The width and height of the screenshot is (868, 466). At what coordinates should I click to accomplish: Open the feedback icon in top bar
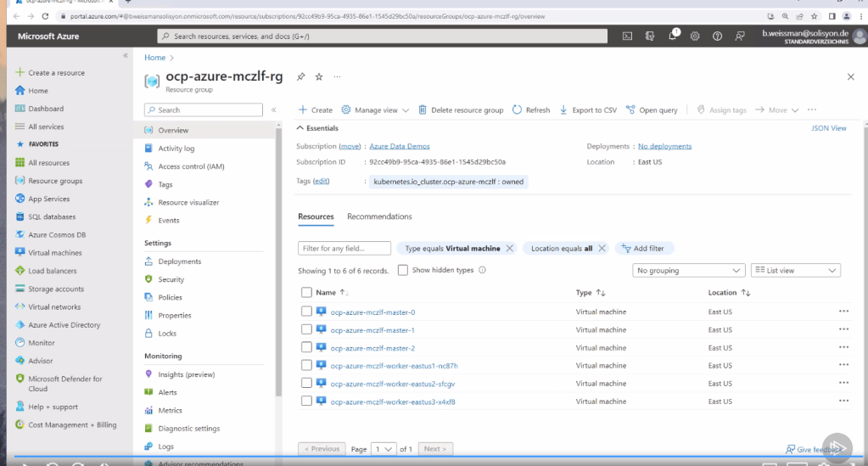click(740, 36)
